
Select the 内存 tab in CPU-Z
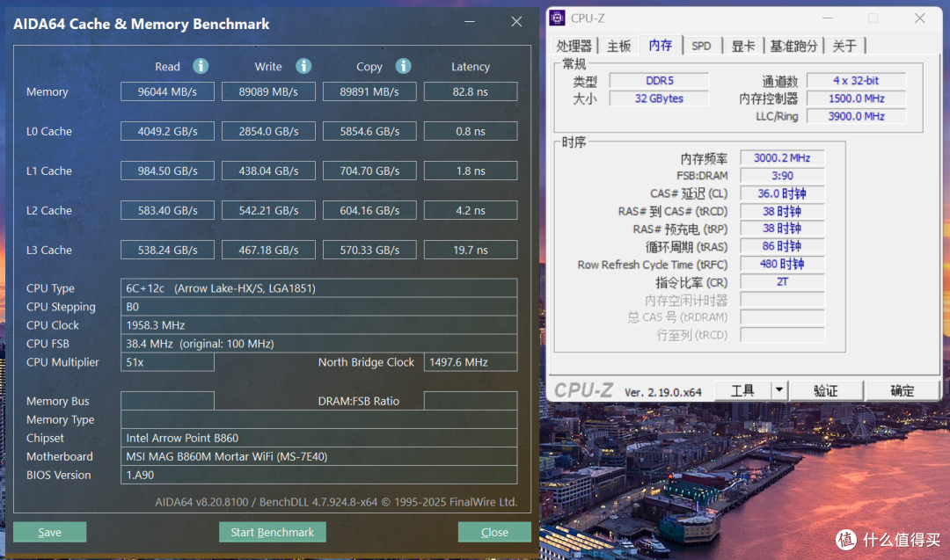click(x=661, y=46)
